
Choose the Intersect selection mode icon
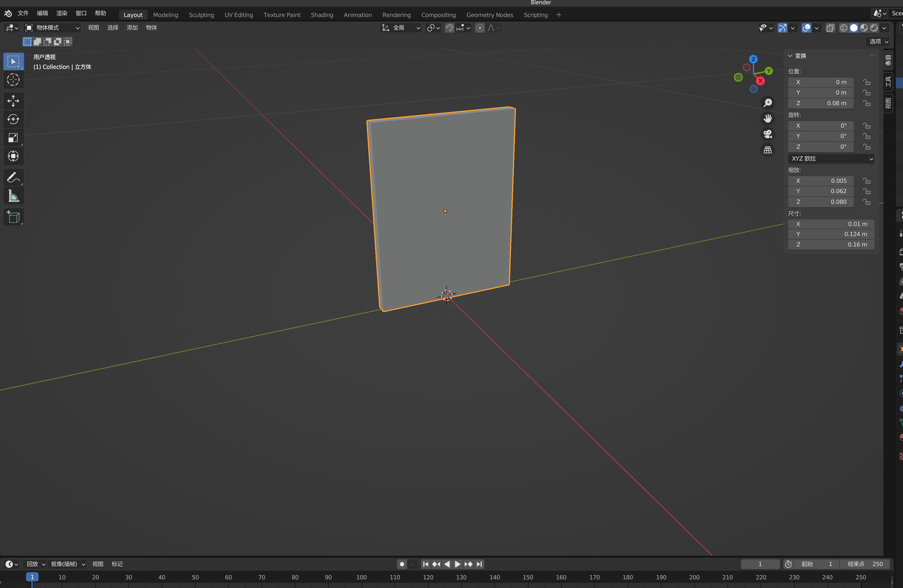pyautogui.click(x=68, y=41)
